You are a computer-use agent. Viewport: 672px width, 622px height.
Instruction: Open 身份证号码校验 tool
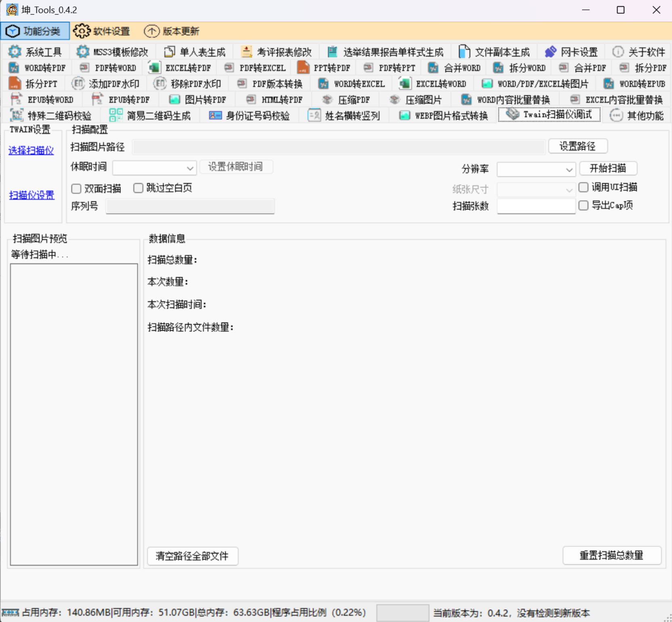pos(249,116)
